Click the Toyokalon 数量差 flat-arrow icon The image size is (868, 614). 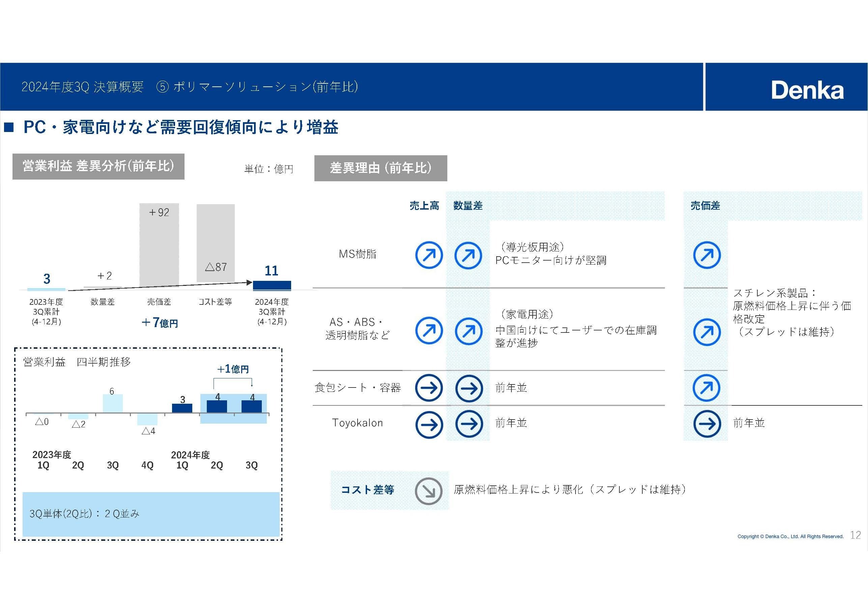pos(469,424)
